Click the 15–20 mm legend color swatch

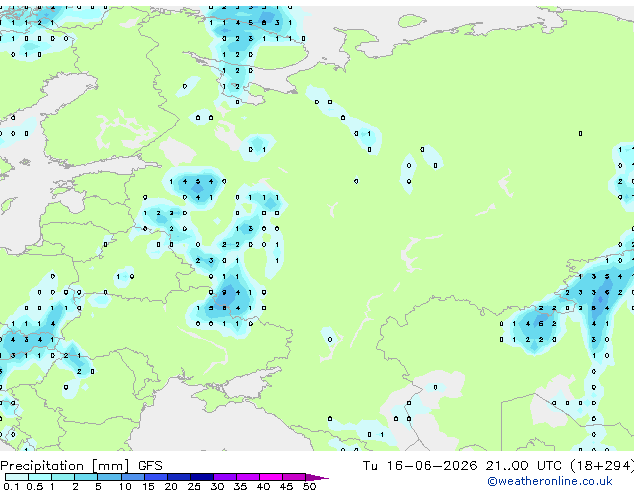[155, 477]
